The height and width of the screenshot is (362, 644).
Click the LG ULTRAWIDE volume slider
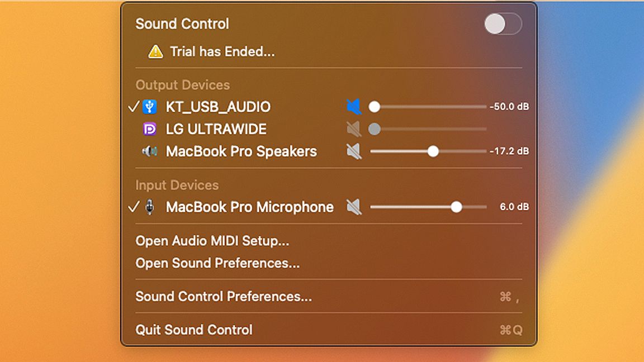pos(428,129)
